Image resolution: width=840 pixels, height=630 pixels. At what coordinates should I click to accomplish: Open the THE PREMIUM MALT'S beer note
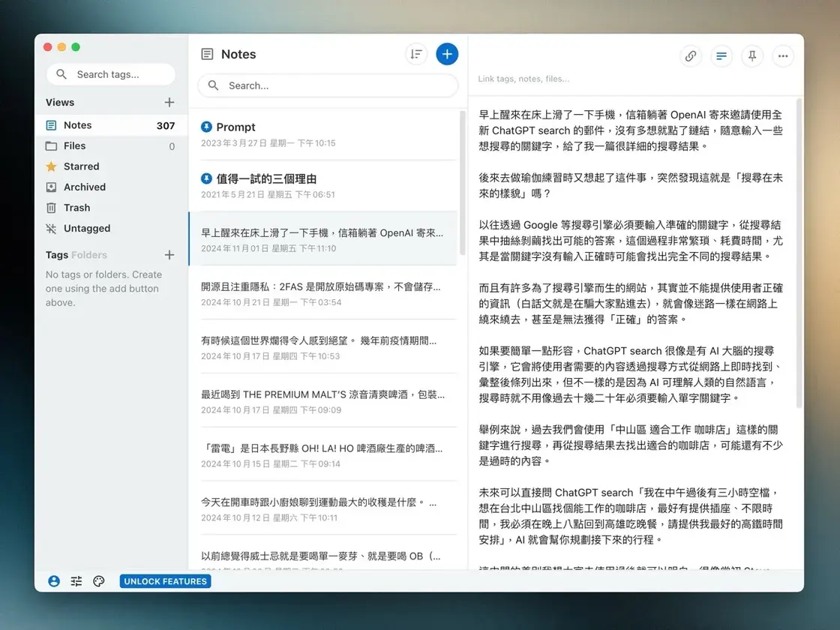[x=323, y=400]
